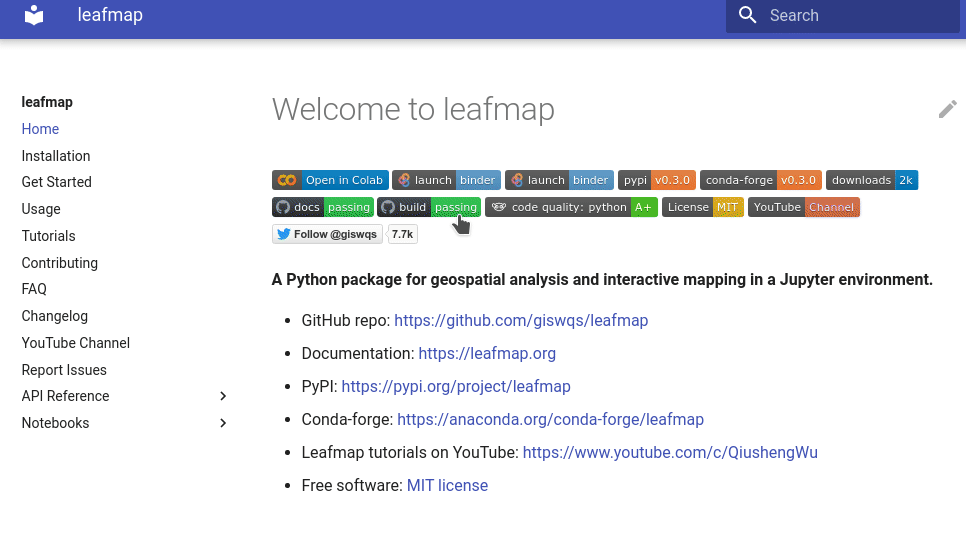Image resolution: width=966 pixels, height=537 pixels.
Task: Click API Reference sidebar label
Action: coord(65,396)
